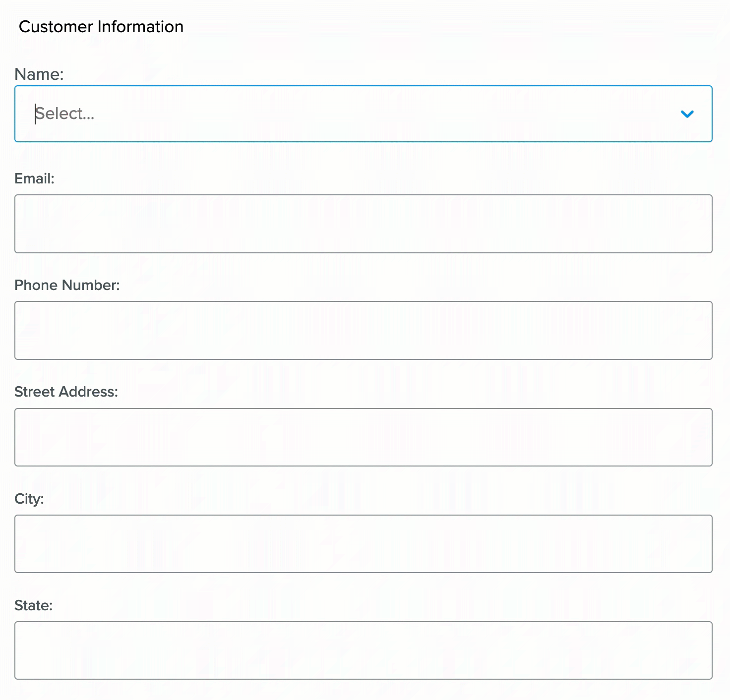Click the Street Address: label
Screen dimensions: 730x700
point(66,392)
